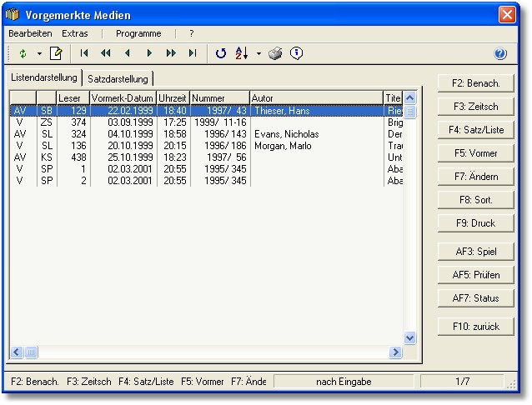
Task: Go to the previous record arrow
Action: [128, 53]
